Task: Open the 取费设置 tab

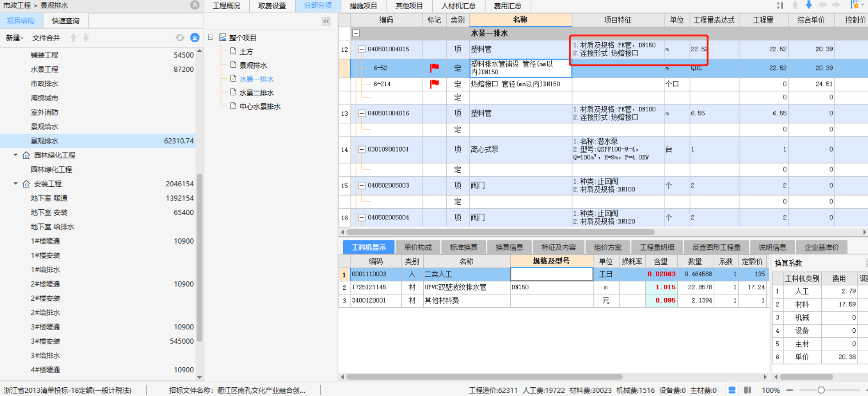Action: pos(272,5)
